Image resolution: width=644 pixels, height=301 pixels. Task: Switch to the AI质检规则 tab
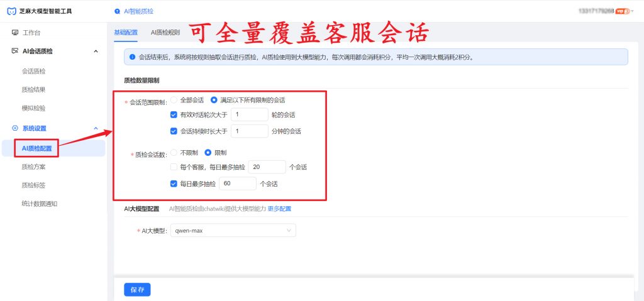coord(165,32)
